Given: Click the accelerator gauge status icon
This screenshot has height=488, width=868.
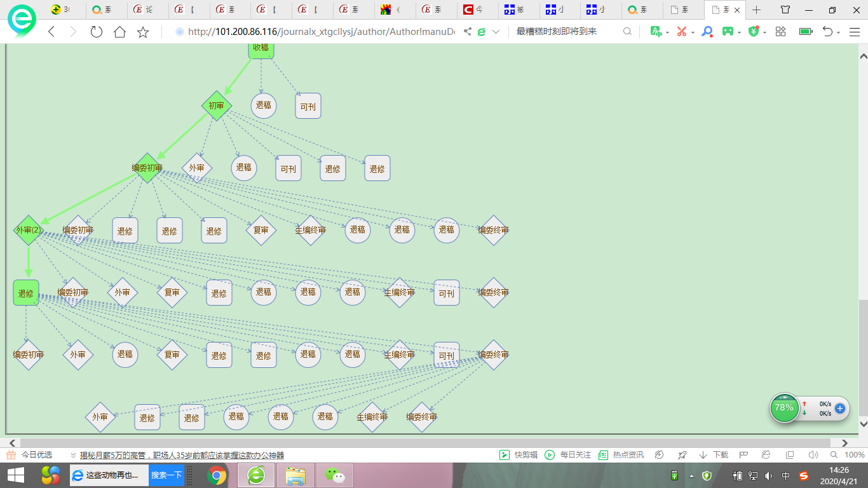Looking at the screenshot, I should (660, 455).
